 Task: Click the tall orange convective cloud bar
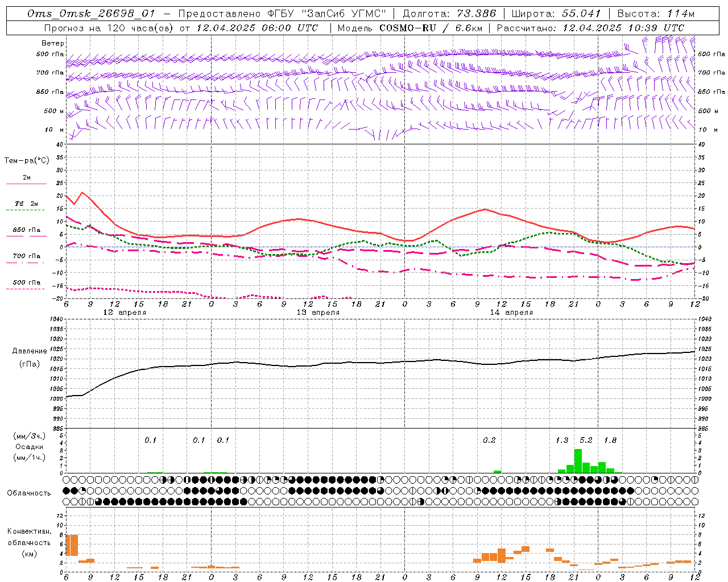tap(72, 545)
